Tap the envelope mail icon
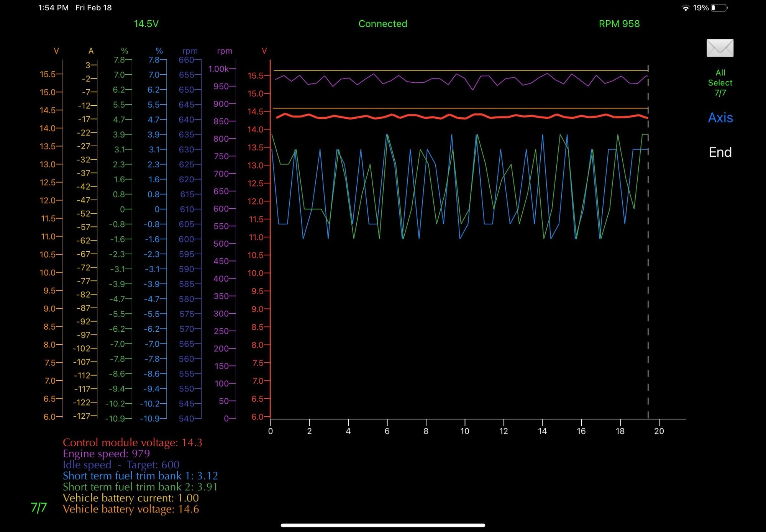 (x=720, y=48)
